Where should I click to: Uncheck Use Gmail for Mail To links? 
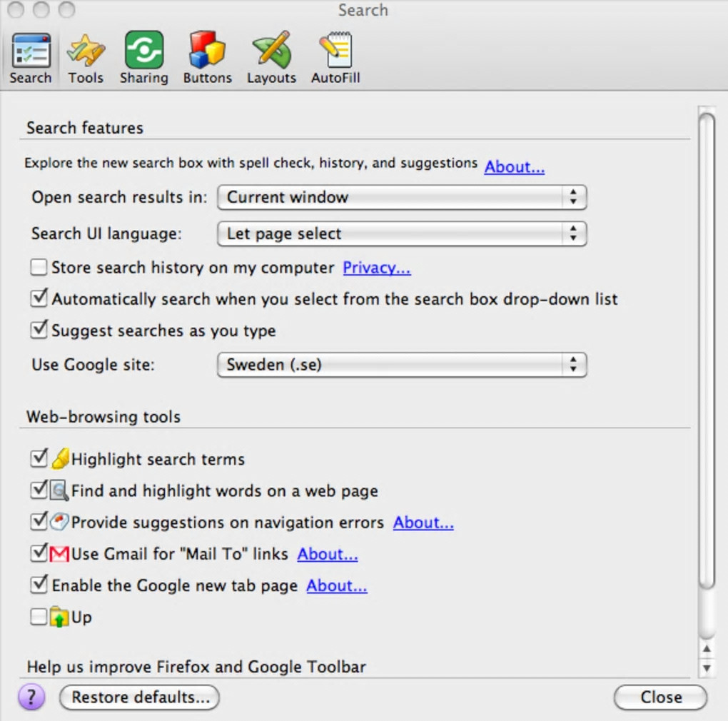(39, 553)
